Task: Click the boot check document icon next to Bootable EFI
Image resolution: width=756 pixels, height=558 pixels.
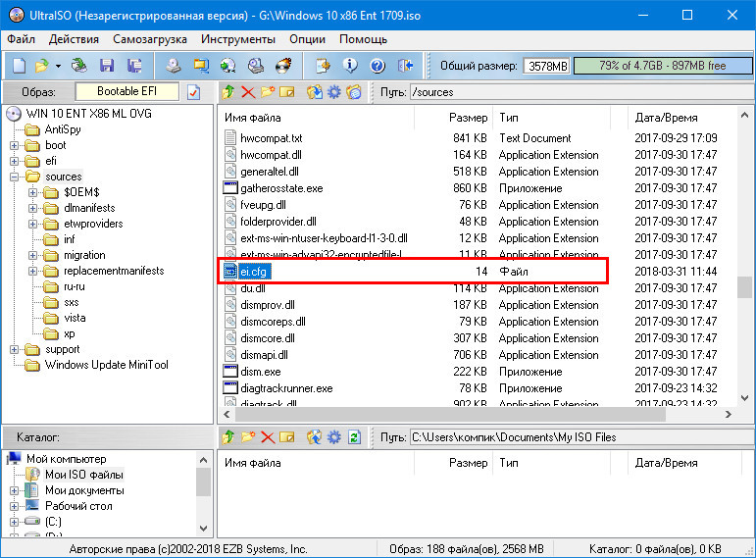Action: (193, 91)
